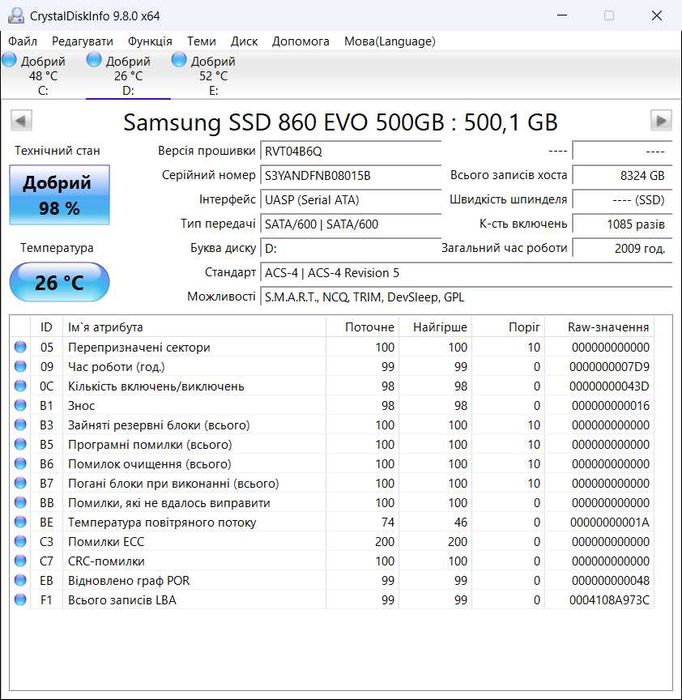The width and height of the screenshot is (682, 700).
Task: Click the serial number field S3YANDFNB08015B
Action: pyautogui.click(x=351, y=175)
